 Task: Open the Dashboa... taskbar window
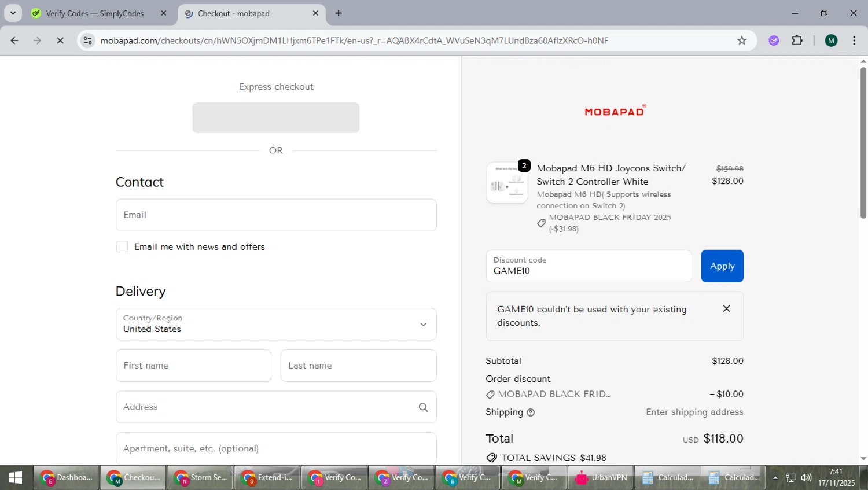coord(67,478)
